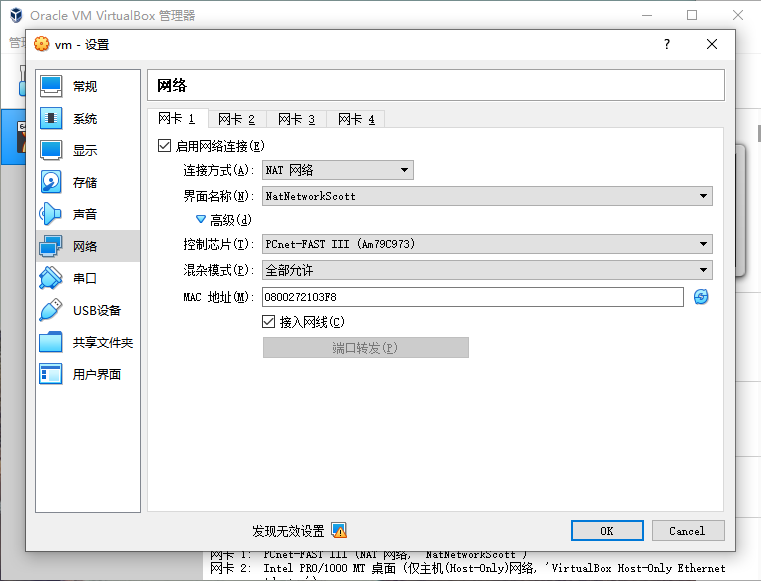
Task: Click the OK button
Action: click(607, 531)
